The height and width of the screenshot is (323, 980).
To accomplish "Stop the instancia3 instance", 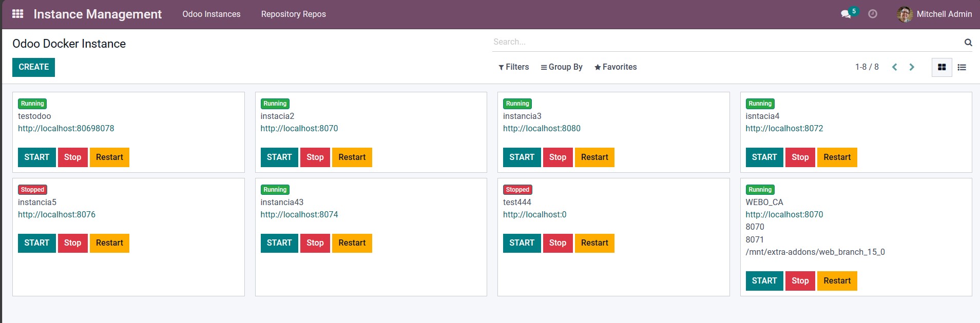I will 558,157.
